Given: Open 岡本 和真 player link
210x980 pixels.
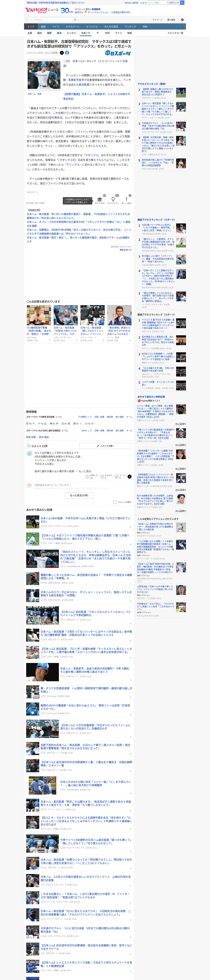Looking at the screenshot, I should [x=31, y=437].
